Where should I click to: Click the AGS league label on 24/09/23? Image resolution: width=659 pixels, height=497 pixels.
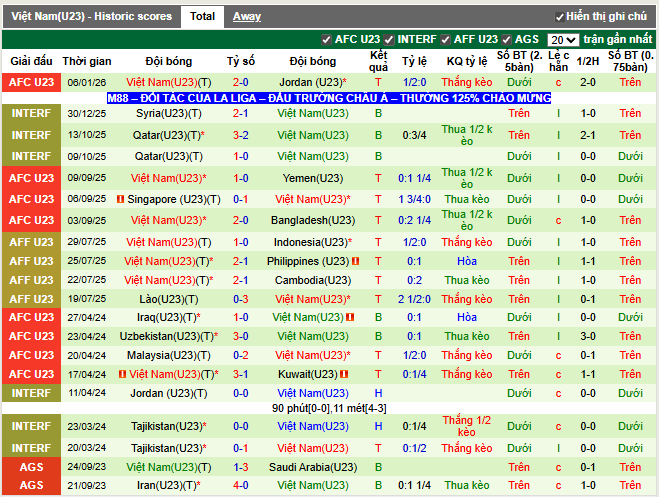32,467
